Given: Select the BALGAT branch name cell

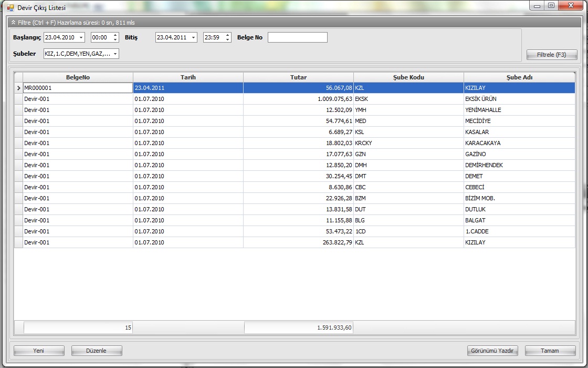Looking at the screenshot, I should [x=519, y=220].
